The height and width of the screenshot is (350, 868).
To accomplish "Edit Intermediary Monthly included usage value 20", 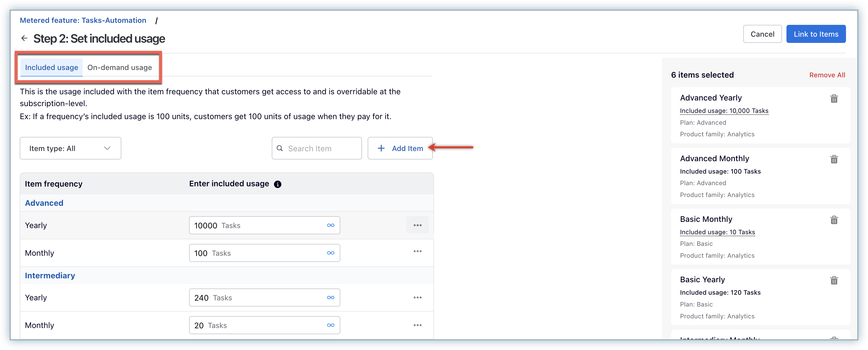I will (x=264, y=325).
